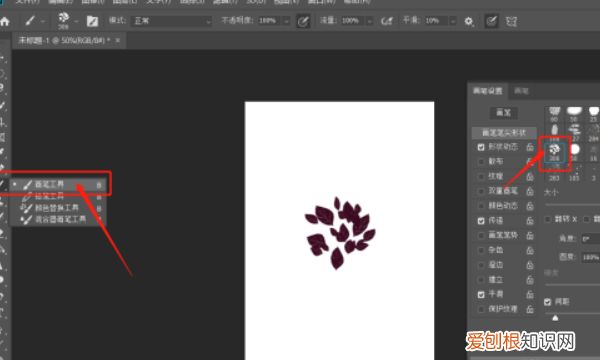This screenshot has height=360, width=600.
Task: Click the 大小 size slider track
Action: coord(572,205)
